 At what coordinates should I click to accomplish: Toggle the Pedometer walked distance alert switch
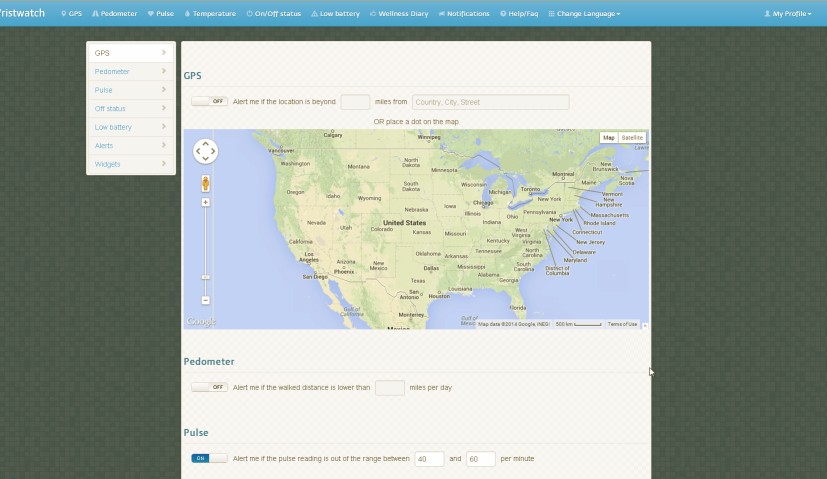[x=209, y=387]
